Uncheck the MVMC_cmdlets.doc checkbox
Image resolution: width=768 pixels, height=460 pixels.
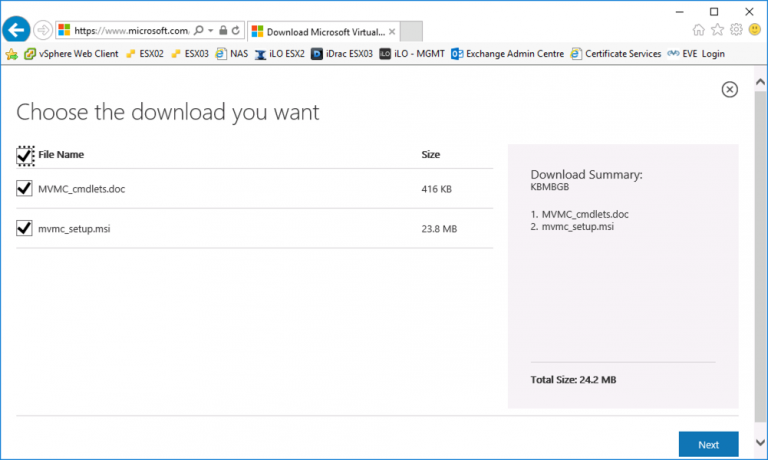click(24, 188)
